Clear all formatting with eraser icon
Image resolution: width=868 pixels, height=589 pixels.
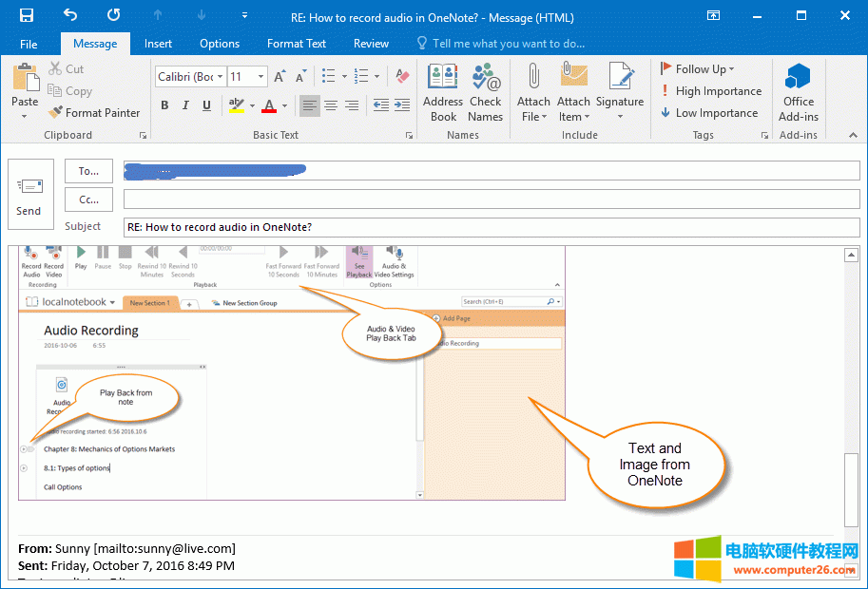(401, 77)
